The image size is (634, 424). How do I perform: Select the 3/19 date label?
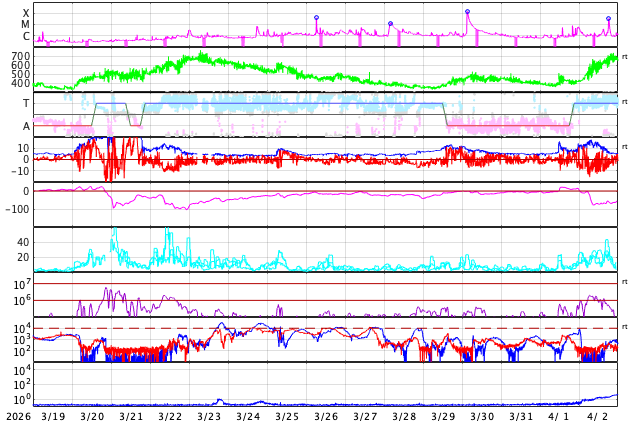[53, 416]
